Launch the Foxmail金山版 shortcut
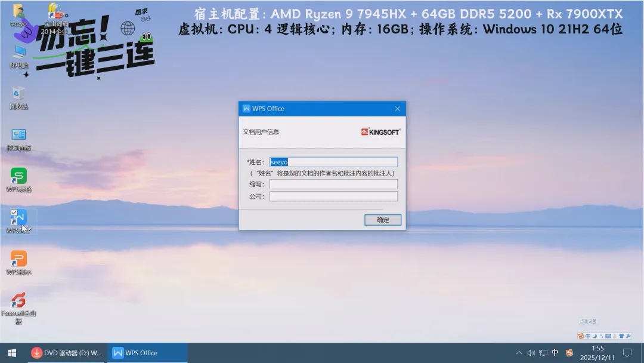 pyautogui.click(x=18, y=308)
